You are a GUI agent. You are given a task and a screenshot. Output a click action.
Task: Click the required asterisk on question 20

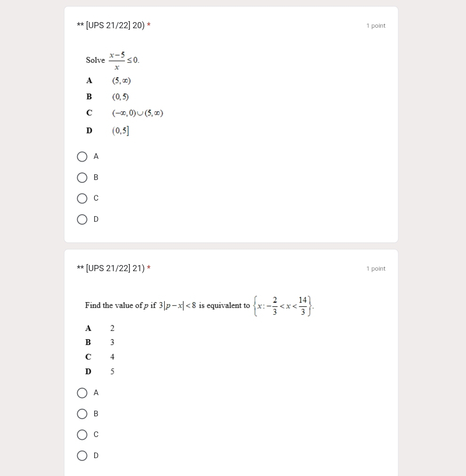pyautogui.click(x=149, y=25)
